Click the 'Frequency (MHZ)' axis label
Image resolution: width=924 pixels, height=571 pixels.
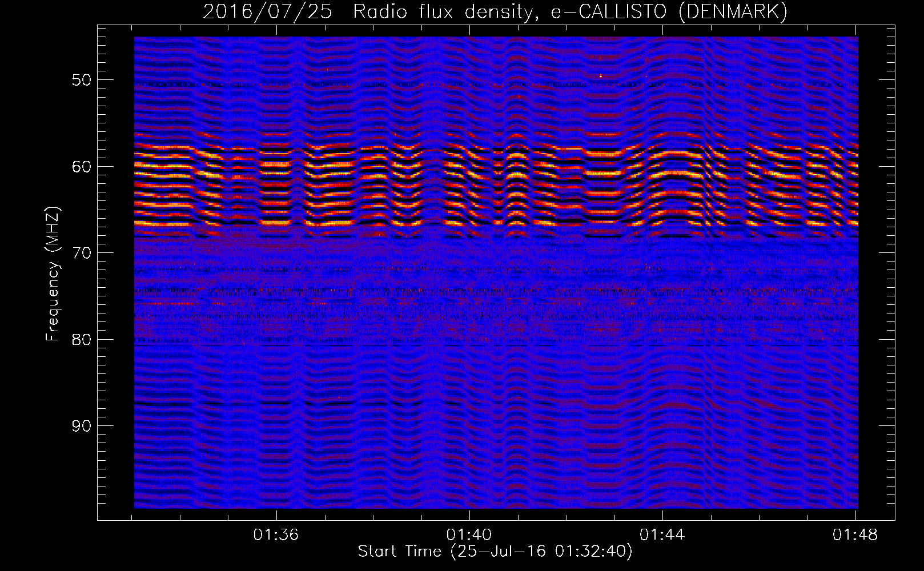click(53, 275)
